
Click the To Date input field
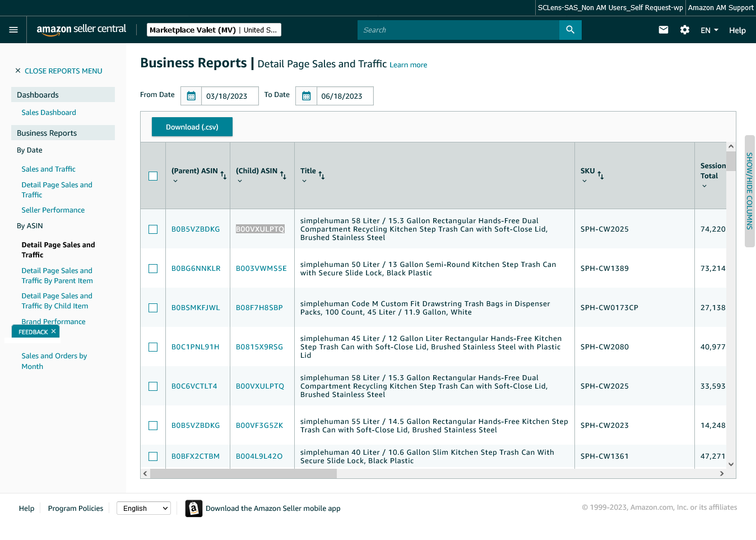345,96
